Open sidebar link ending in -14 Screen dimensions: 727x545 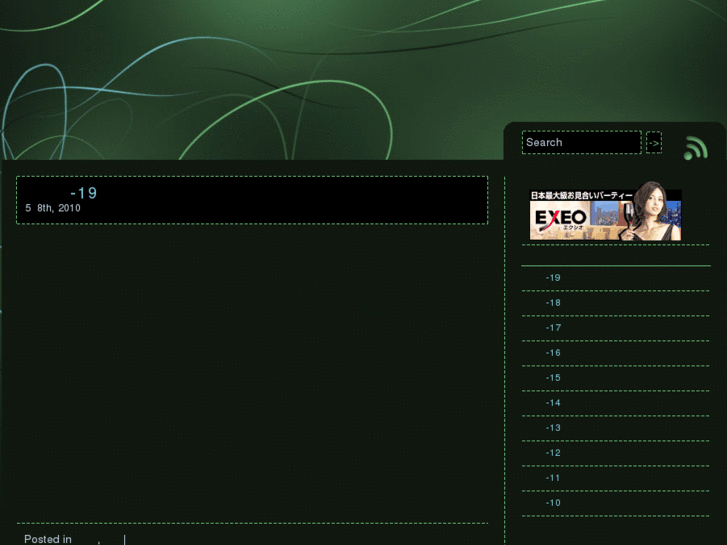pos(553,403)
